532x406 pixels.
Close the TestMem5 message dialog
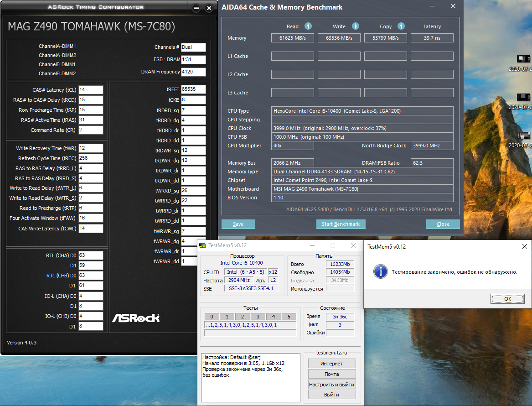coord(524,246)
